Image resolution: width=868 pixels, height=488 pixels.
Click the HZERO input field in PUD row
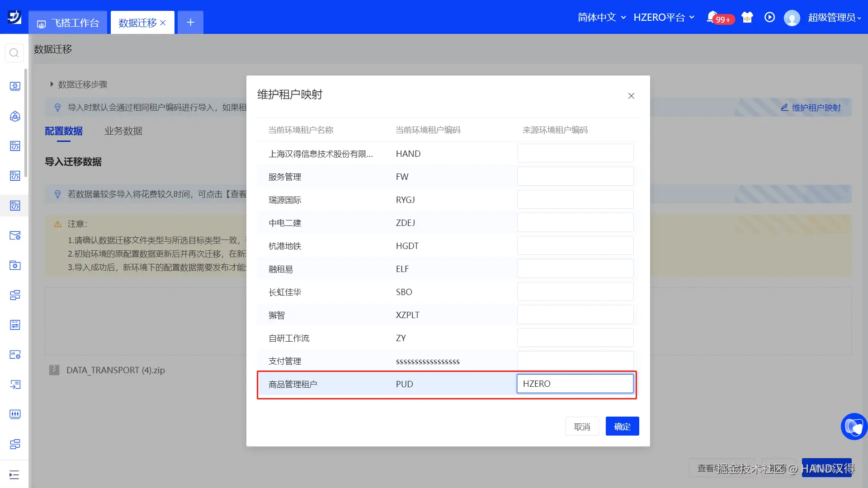575,384
